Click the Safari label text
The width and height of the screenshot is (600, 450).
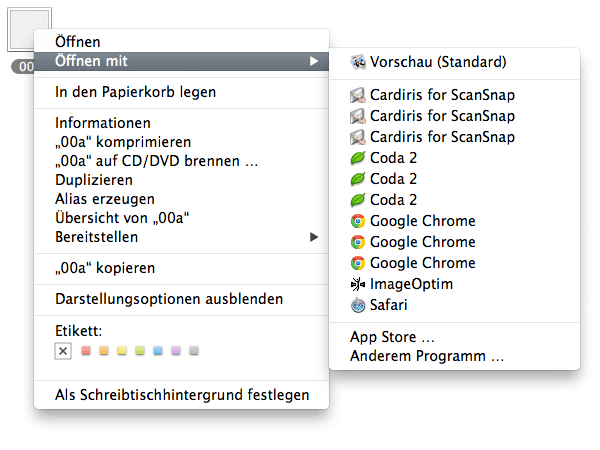pos(388,305)
